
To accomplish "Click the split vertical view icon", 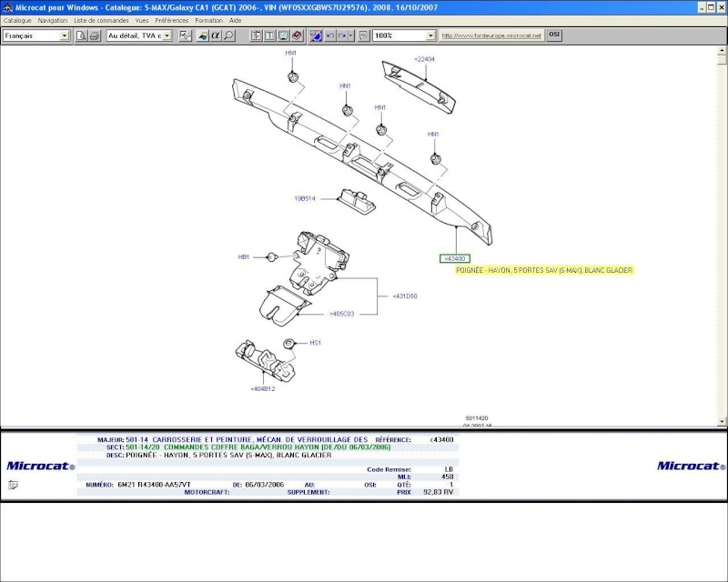I will (257, 35).
